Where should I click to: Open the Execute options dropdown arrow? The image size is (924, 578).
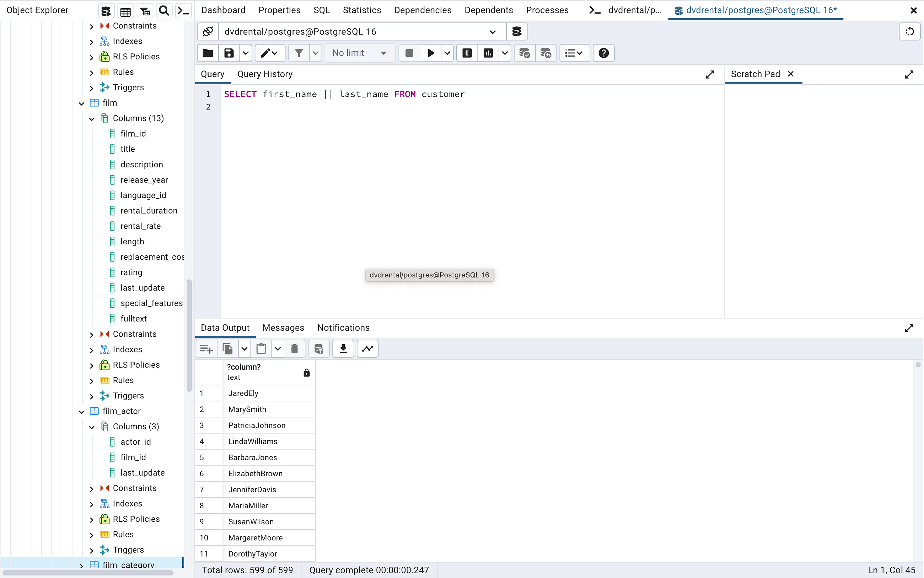pyautogui.click(x=447, y=53)
